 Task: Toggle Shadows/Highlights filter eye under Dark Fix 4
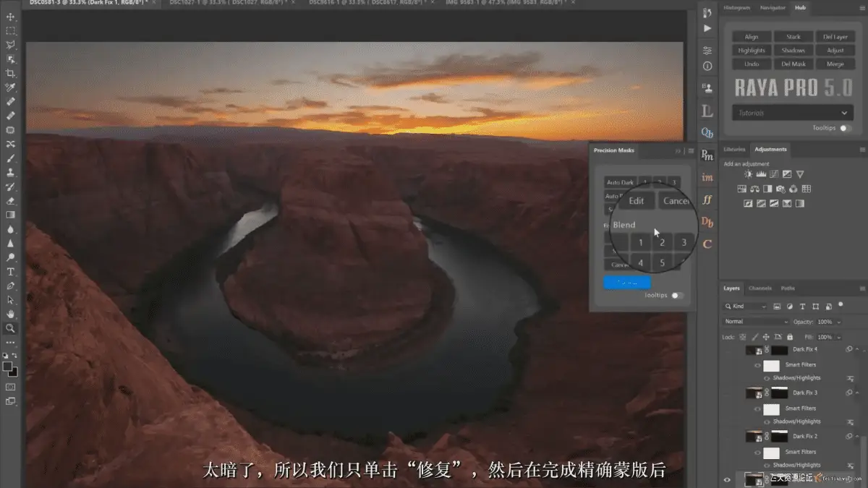[x=767, y=378]
